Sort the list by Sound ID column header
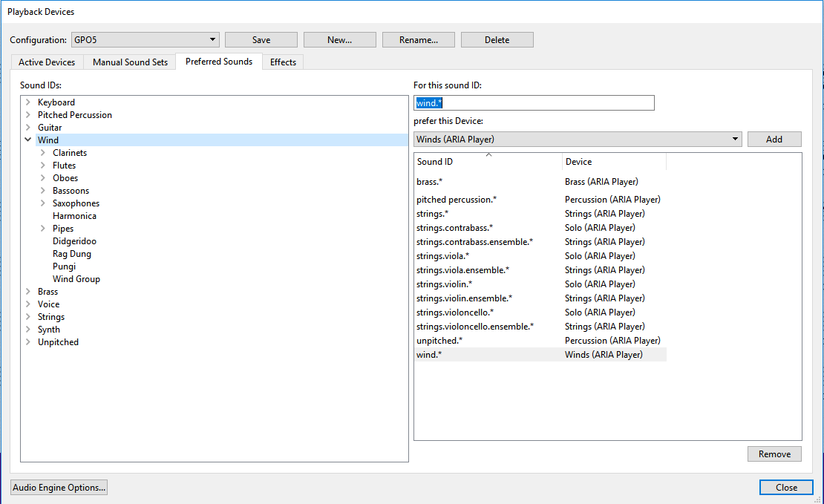Viewport: 824px width, 504px height. tap(488, 162)
